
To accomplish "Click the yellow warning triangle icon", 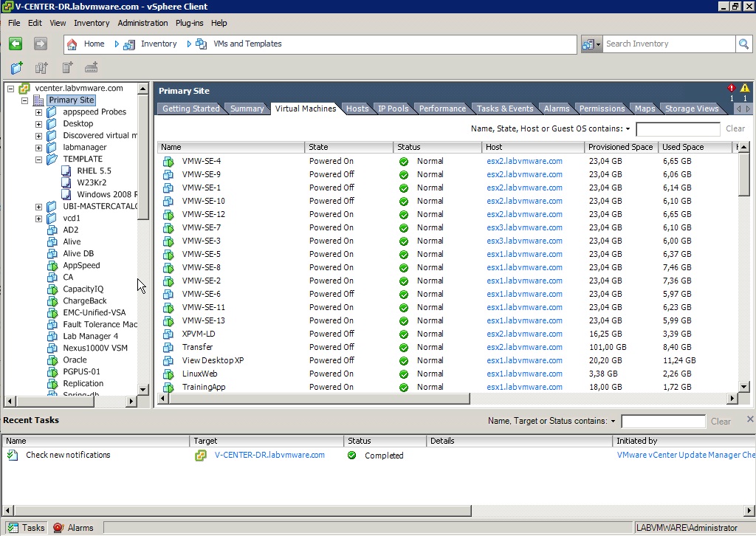I will point(745,88).
